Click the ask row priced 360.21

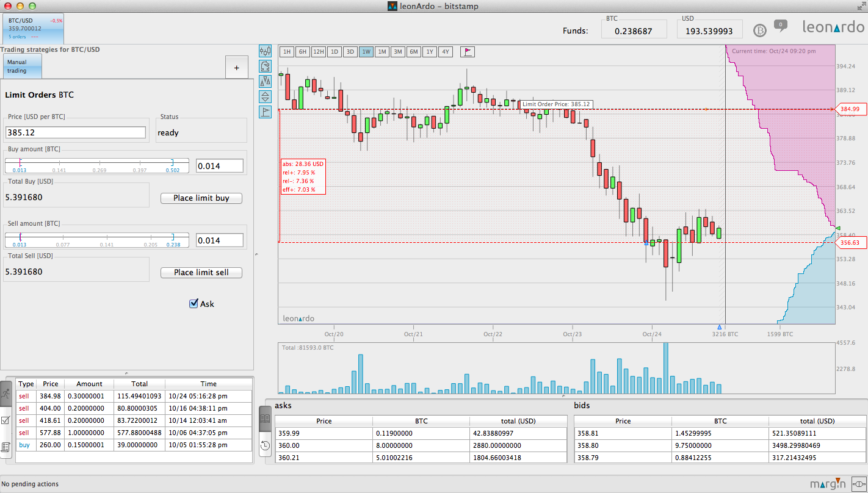tap(421, 457)
